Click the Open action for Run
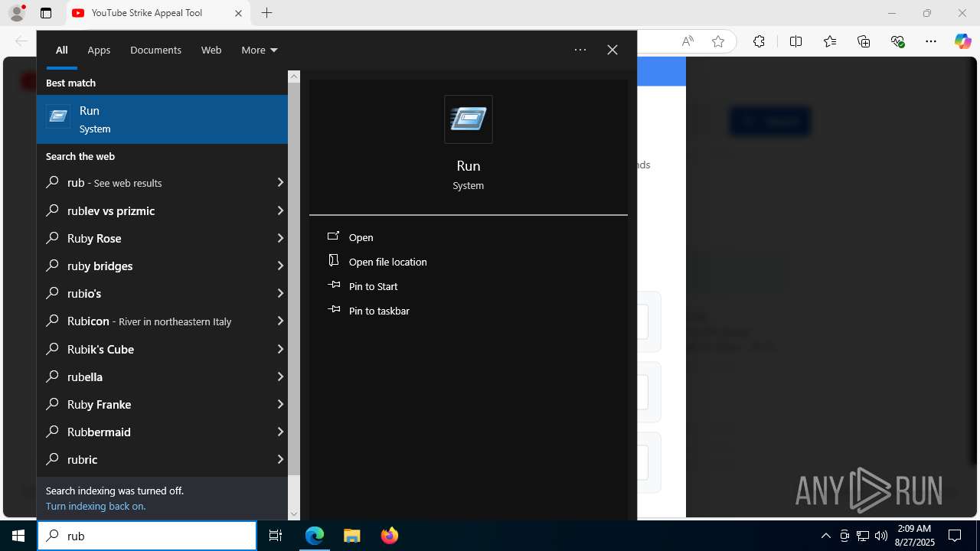This screenshot has width=980, height=551. point(361,237)
